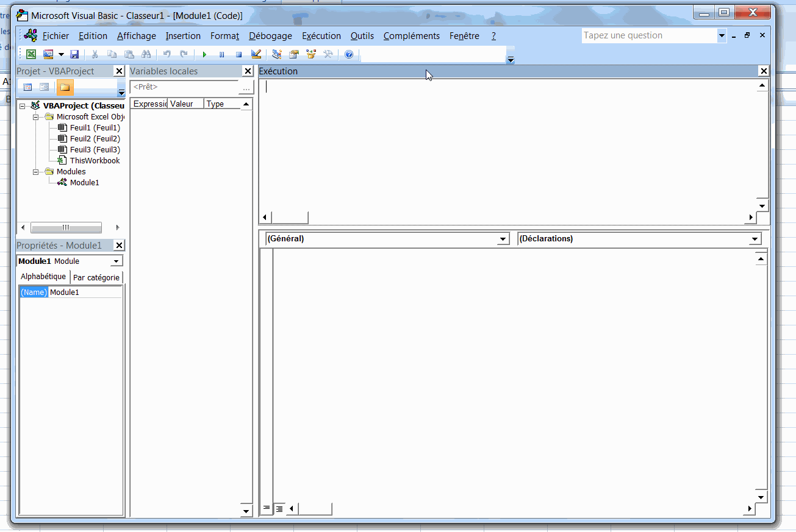The height and width of the screenshot is (532, 796).
Task: Collapse the Modules folder node
Action: pos(35,172)
